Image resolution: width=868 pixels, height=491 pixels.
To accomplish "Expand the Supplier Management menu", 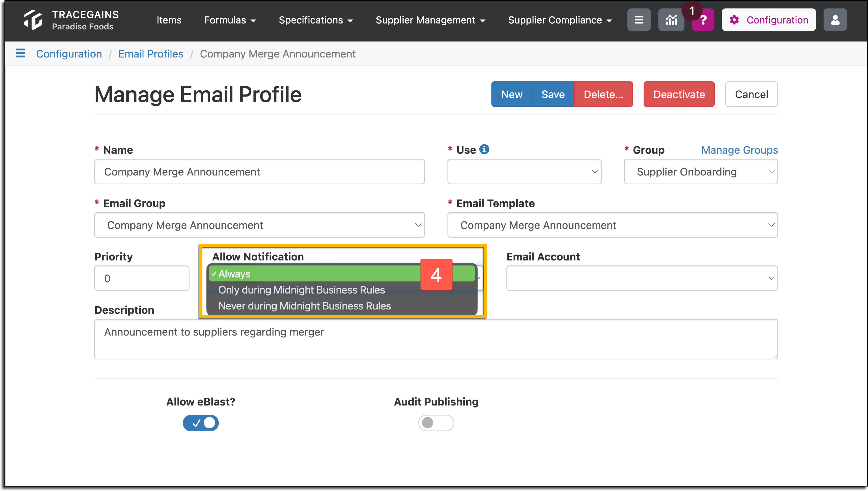I will tap(430, 20).
